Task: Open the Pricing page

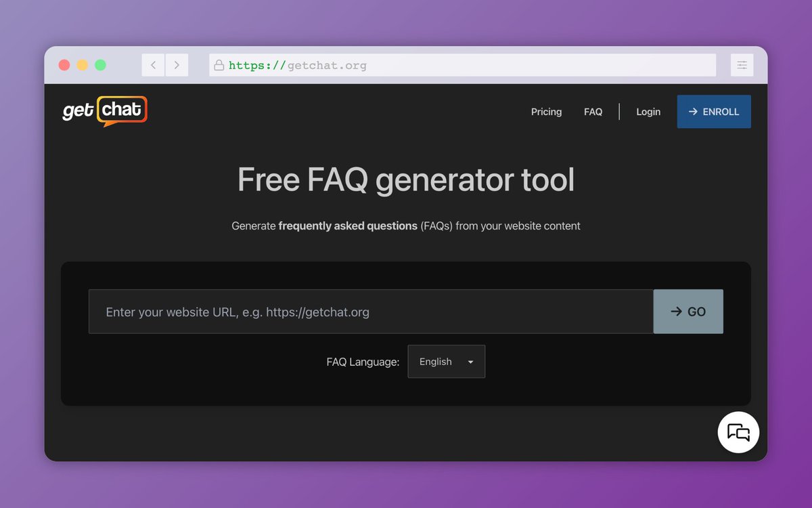Action: (546, 112)
